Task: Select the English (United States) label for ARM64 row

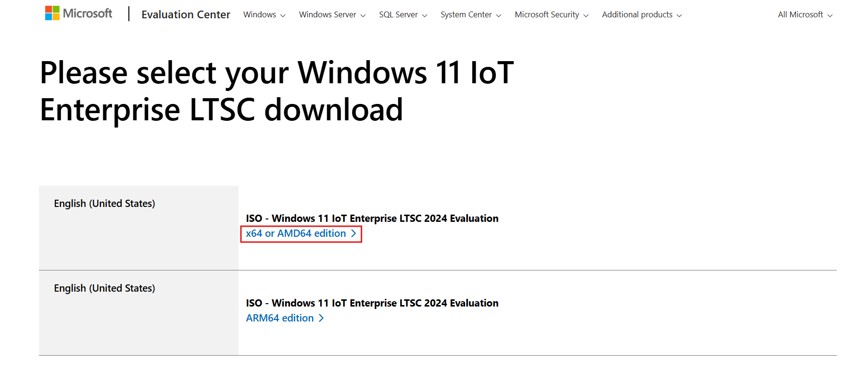Action: (x=104, y=288)
